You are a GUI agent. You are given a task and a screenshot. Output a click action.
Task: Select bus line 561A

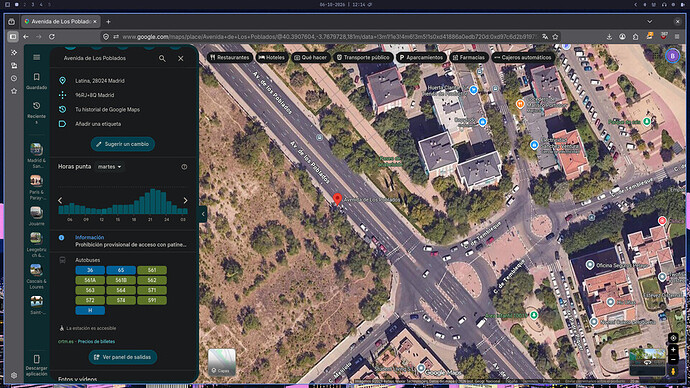tap(90, 280)
